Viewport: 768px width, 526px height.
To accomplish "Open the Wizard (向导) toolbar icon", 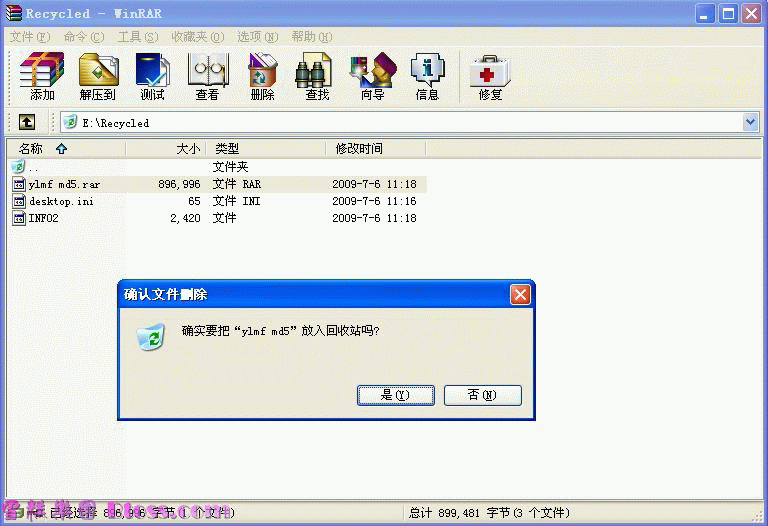I will (x=373, y=76).
